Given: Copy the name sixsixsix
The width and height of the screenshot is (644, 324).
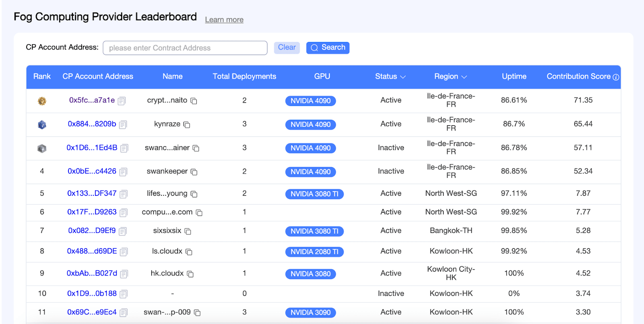Looking at the screenshot, I should [188, 231].
